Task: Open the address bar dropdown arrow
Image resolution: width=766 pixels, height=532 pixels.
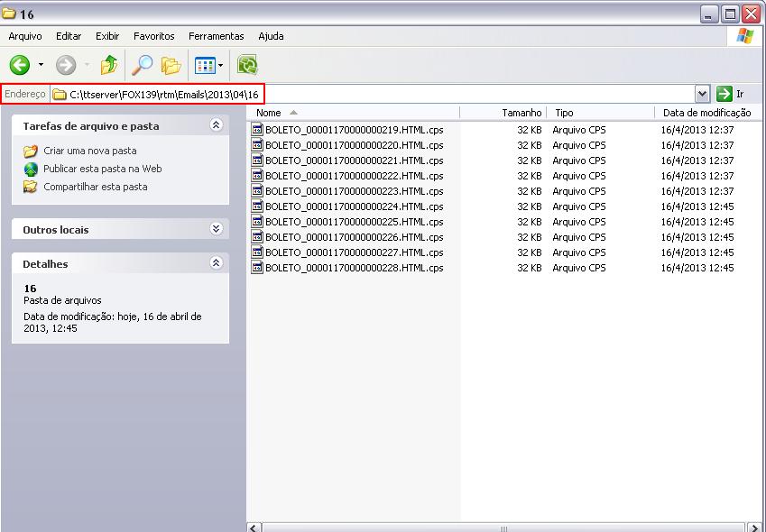Action: 702,94
